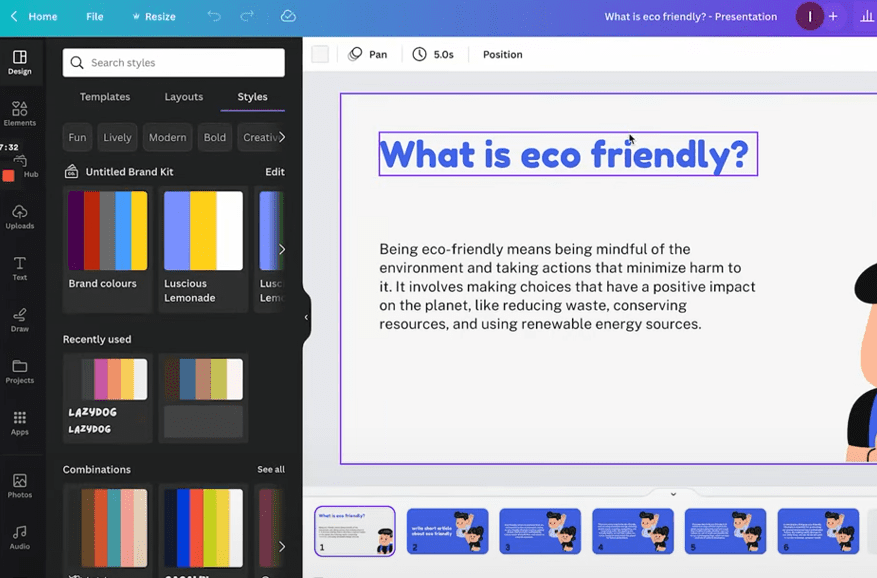Select the Styles tab
The height and width of the screenshot is (578, 877).
click(252, 97)
